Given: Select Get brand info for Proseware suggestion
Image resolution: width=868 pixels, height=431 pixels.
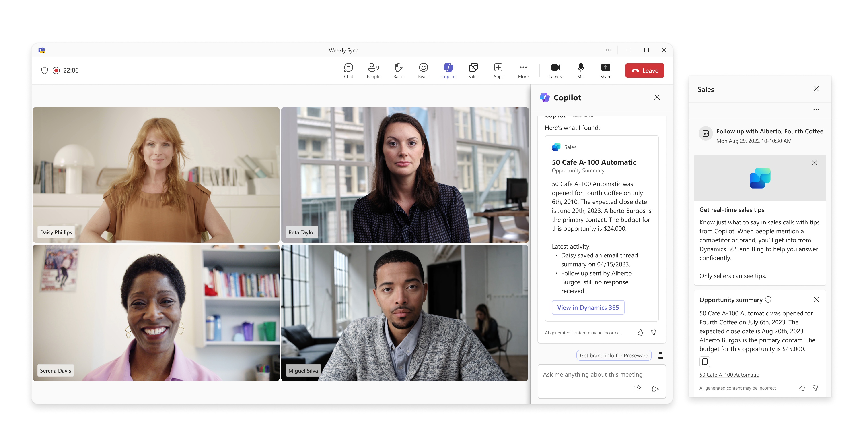Looking at the screenshot, I should click(x=614, y=355).
